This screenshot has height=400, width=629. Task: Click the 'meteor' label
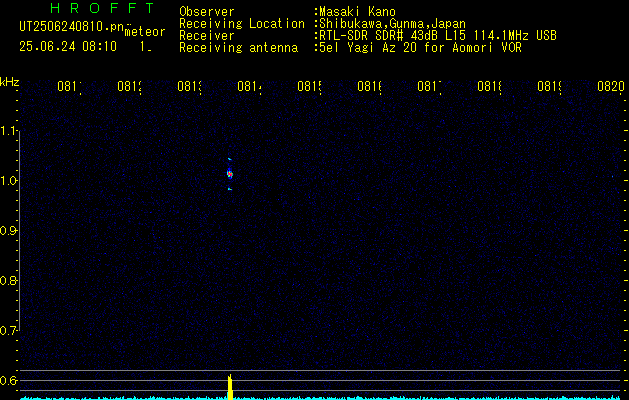[x=145, y=32]
